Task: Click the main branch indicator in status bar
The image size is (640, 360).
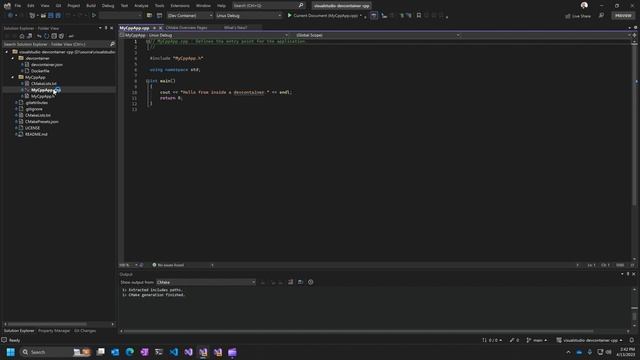Action: (x=537, y=340)
